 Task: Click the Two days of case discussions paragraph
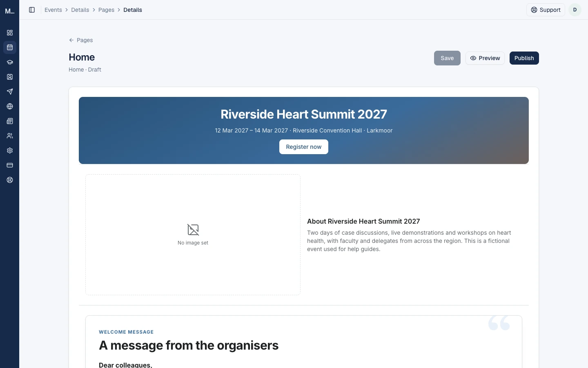(410, 241)
